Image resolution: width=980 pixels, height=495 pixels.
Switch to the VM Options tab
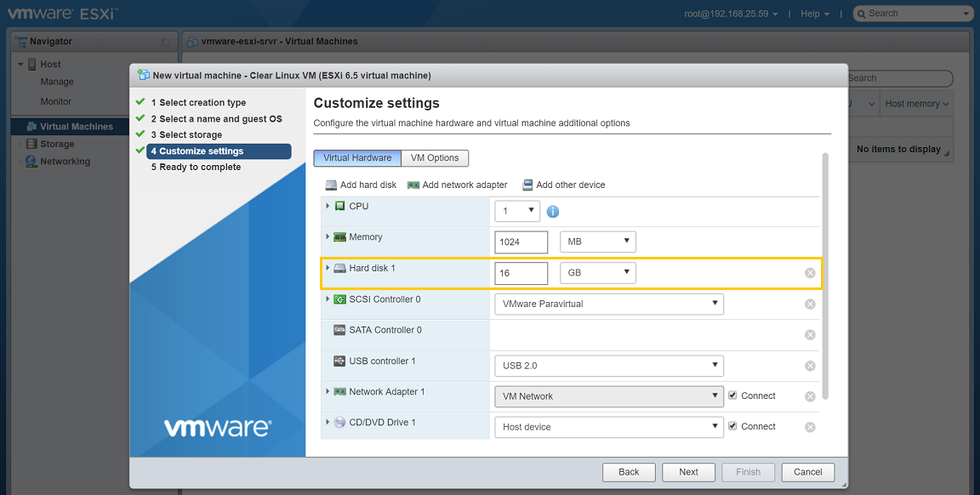click(435, 157)
